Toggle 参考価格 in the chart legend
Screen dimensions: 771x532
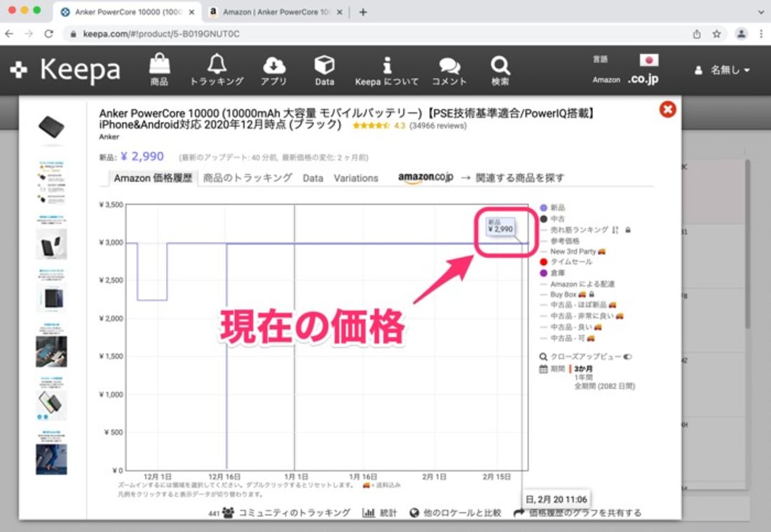(559, 241)
